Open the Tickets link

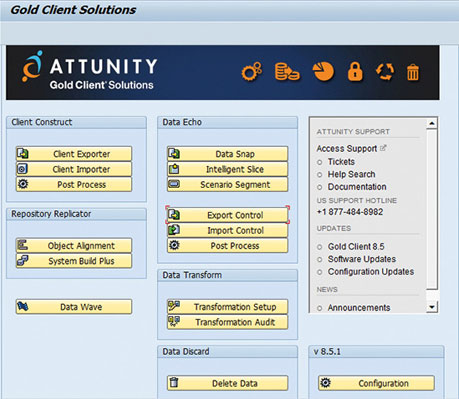click(x=341, y=162)
